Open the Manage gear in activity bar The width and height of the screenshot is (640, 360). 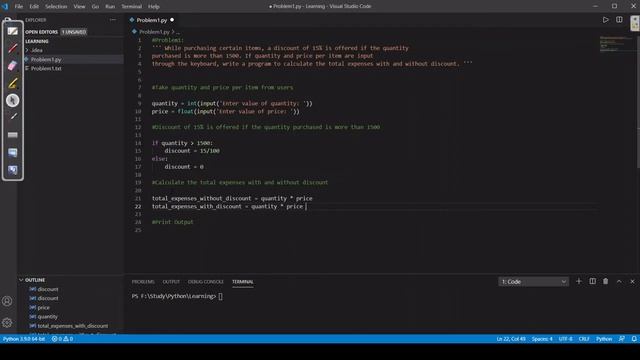[x=7, y=323]
